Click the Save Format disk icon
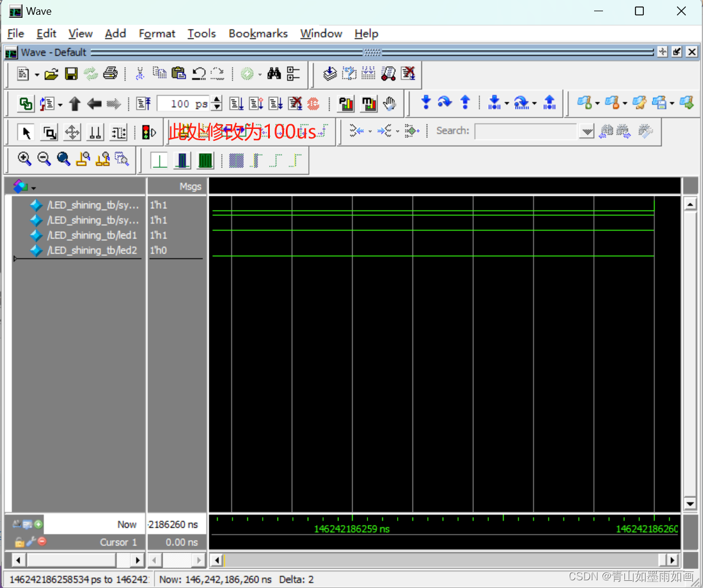The width and height of the screenshot is (703, 588). click(71, 75)
